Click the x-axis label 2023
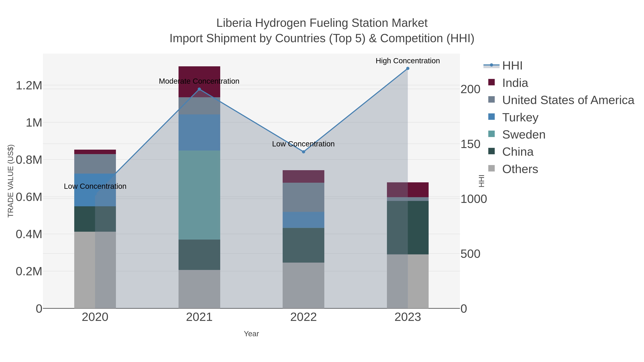The width and height of the screenshot is (644, 362). [408, 317]
